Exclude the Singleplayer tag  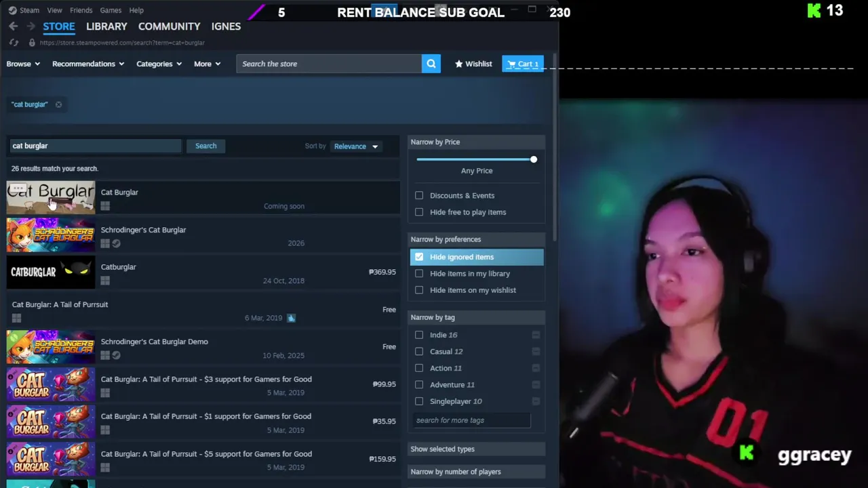click(536, 401)
